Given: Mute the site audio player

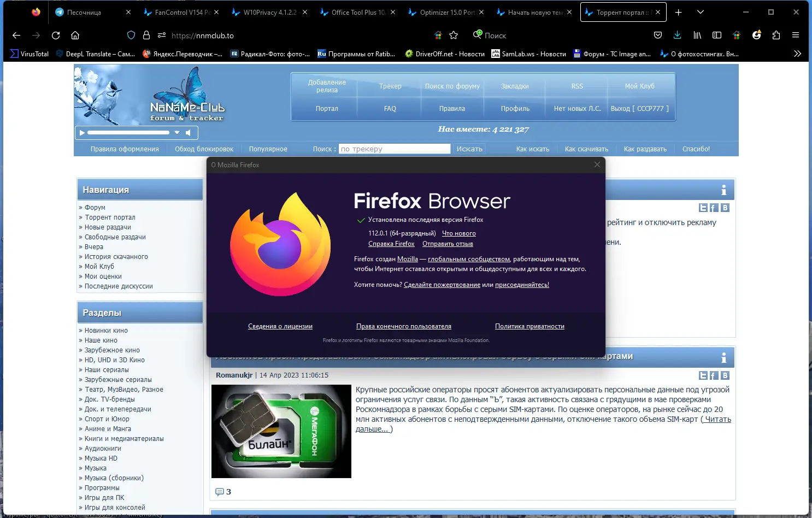Looking at the screenshot, I should coord(189,133).
